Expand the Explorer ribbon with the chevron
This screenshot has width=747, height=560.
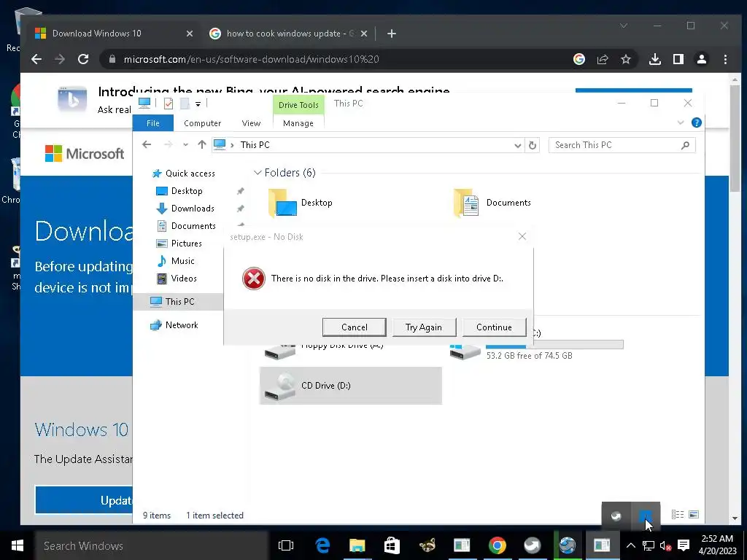(681, 122)
